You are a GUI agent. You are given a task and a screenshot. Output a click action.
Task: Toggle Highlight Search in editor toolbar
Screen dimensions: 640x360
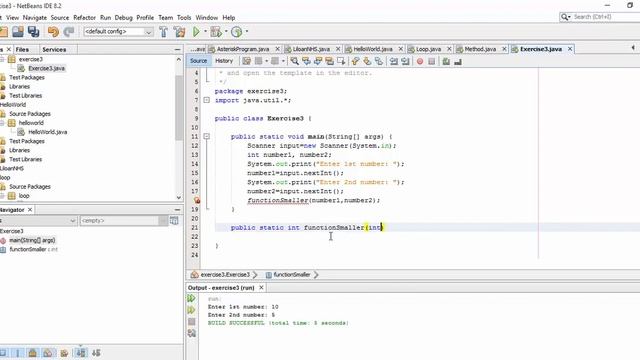tap(329, 61)
